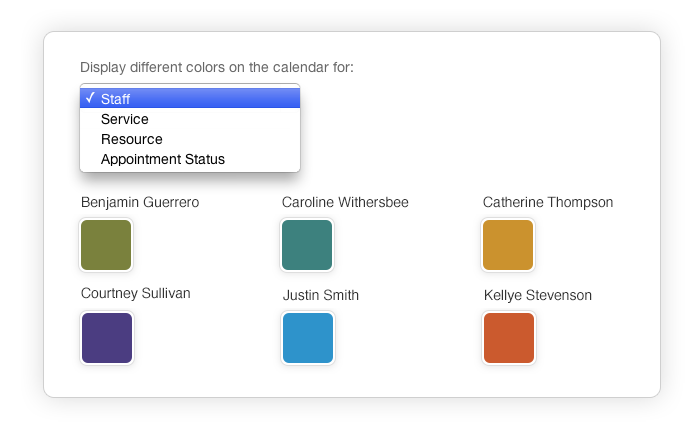
Task: Open Catherine Thompson's gold color swatch
Action: 508,245
